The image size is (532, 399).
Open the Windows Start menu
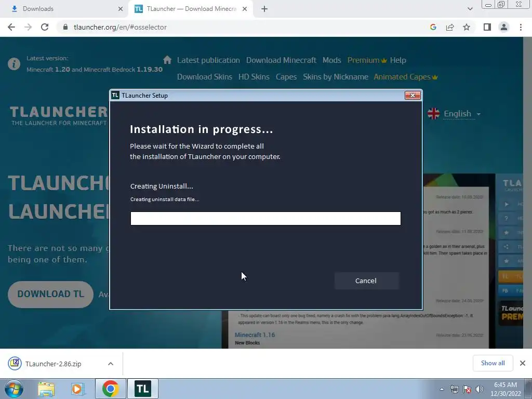coord(14,389)
